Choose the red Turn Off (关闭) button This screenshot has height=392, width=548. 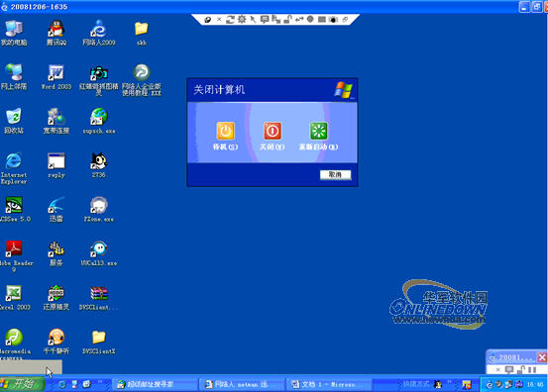coord(273,131)
